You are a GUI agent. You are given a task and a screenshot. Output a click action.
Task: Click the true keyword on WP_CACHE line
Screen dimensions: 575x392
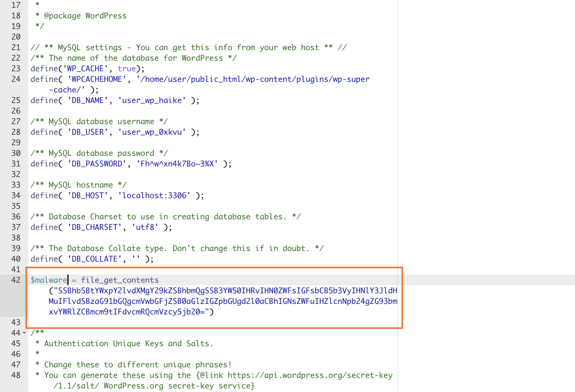(x=127, y=69)
